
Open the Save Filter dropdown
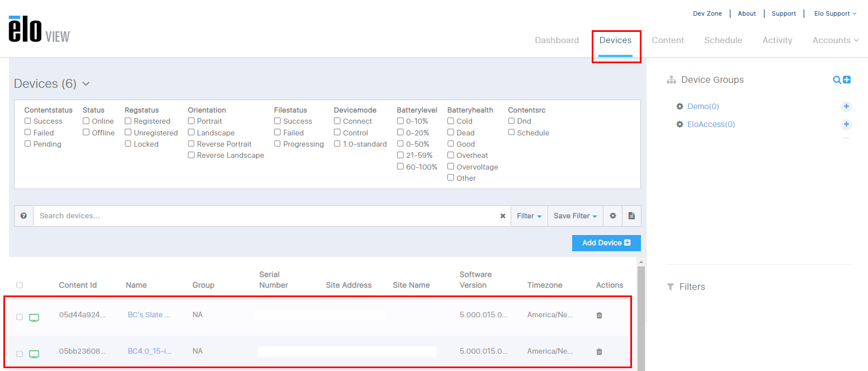click(575, 216)
